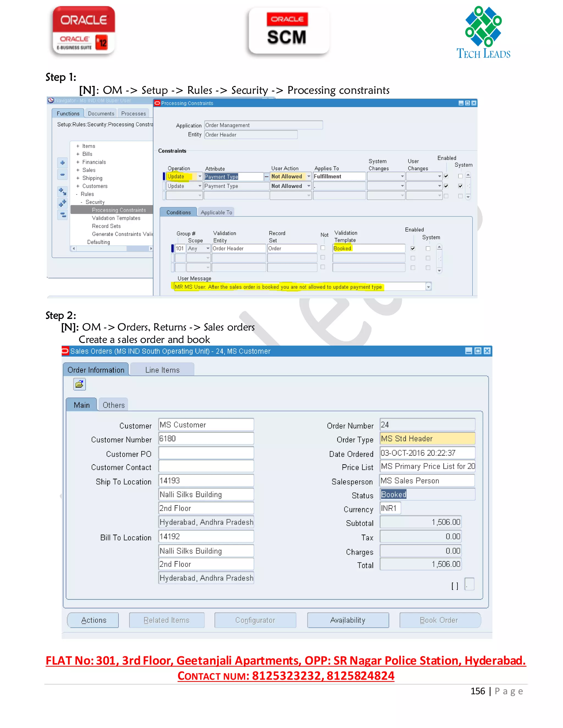Image resolution: width=563 pixels, height=728 pixels.
Task: Click the ellipsis button beside Payment Type attribute
Action: pyautogui.click(x=266, y=177)
